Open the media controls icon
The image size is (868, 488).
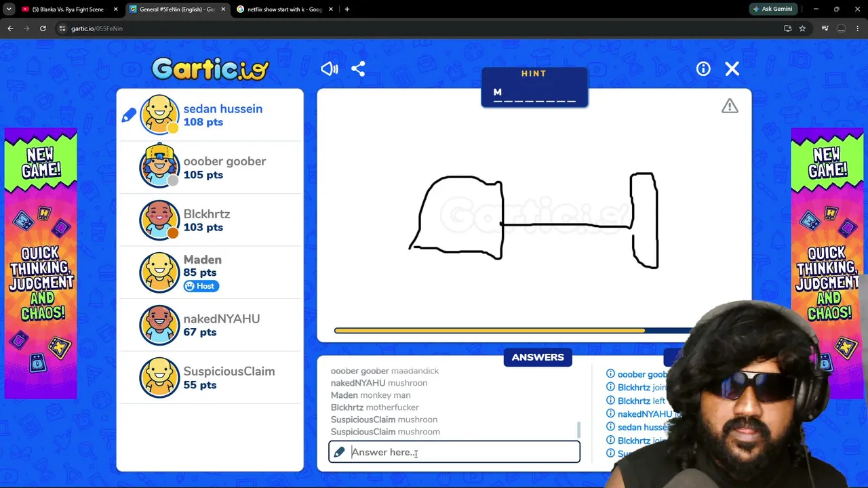coord(825,28)
